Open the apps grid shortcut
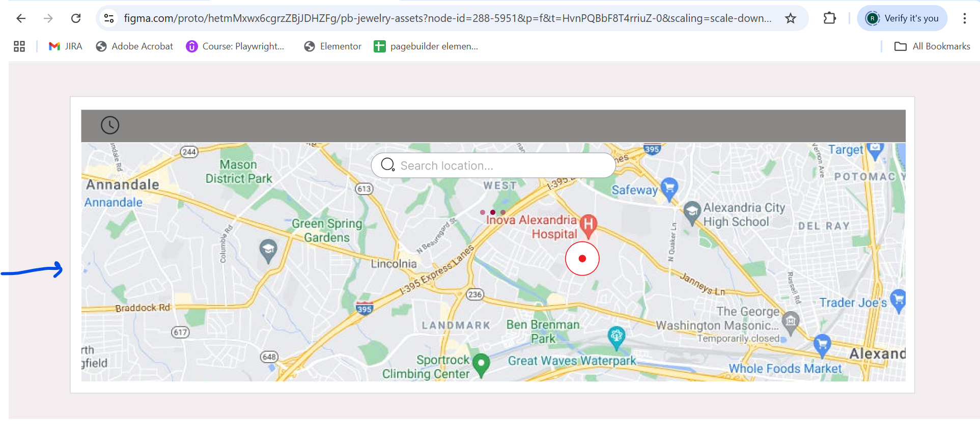Screen dimensions: 980x440 pos(19,46)
